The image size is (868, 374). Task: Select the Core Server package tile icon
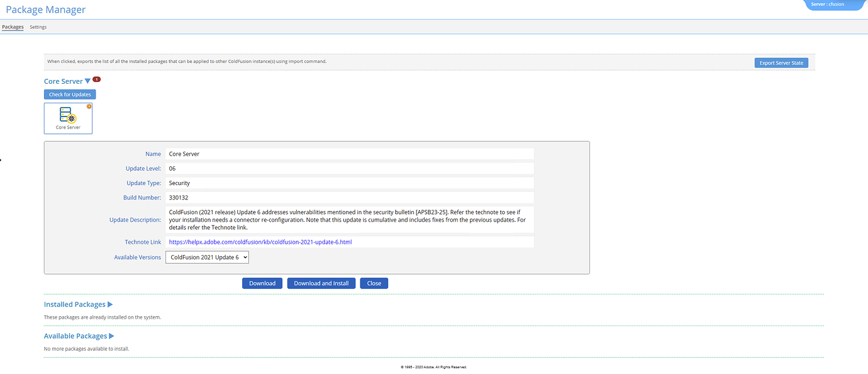[65, 117]
